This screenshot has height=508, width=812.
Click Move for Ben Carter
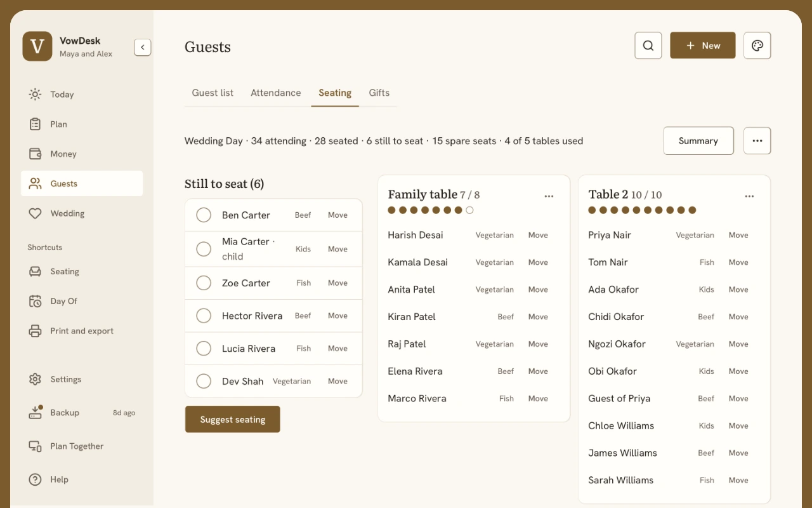pos(337,215)
